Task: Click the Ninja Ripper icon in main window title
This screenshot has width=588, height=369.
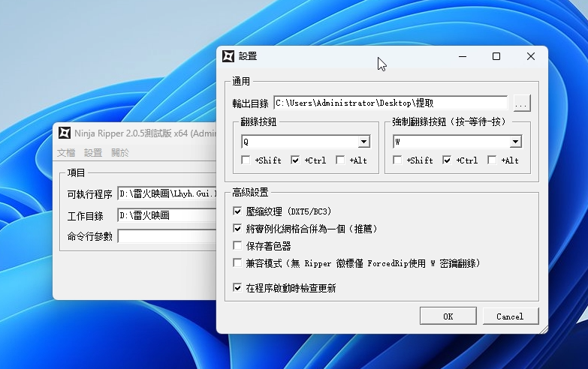Action: pyautogui.click(x=65, y=133)
